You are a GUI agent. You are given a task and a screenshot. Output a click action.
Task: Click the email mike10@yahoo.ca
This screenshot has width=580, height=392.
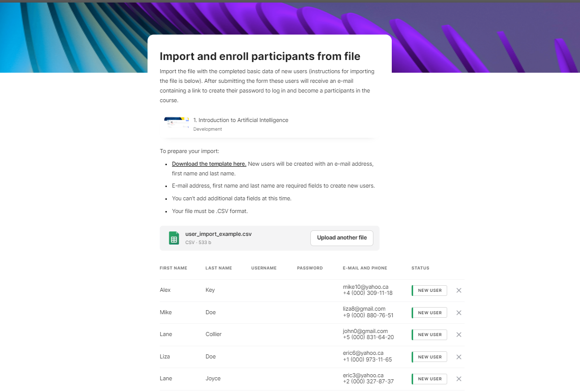tap(365, 287)
